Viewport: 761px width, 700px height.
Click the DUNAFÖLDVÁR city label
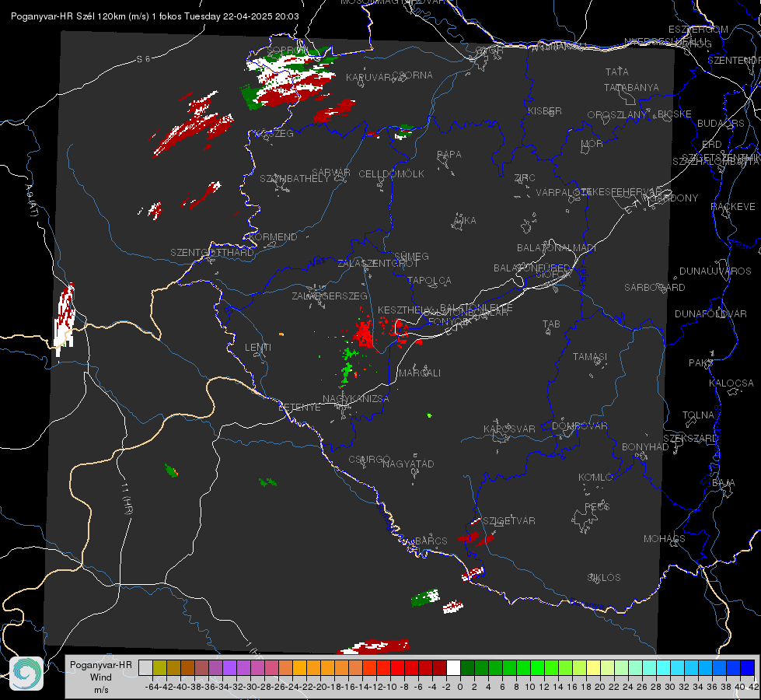click(710, 314)
